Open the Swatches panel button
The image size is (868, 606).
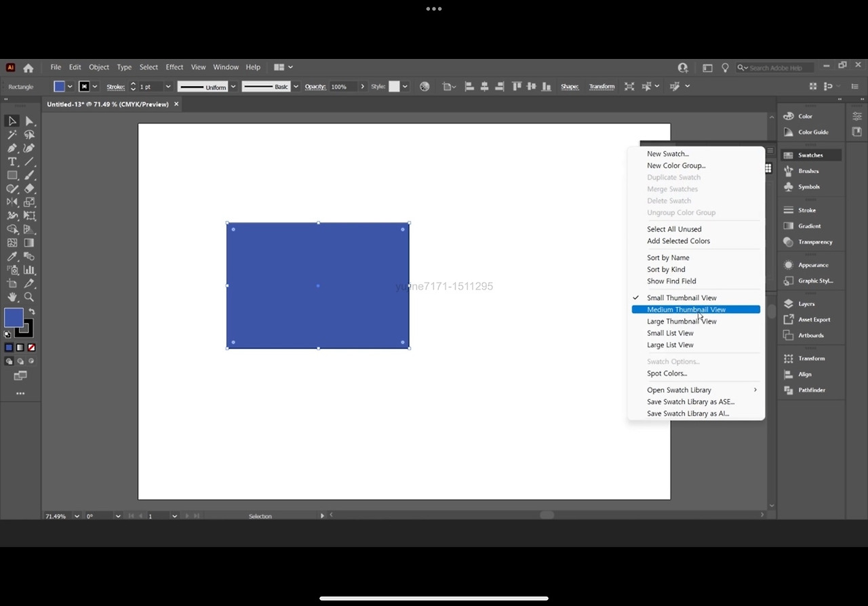click(811, 155)
